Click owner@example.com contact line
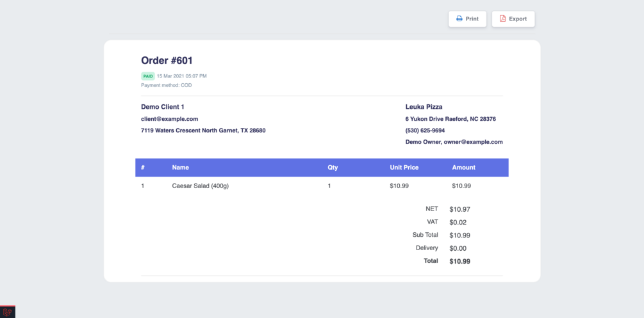Screen dimensions: 644x318 [x=454, y=142]
